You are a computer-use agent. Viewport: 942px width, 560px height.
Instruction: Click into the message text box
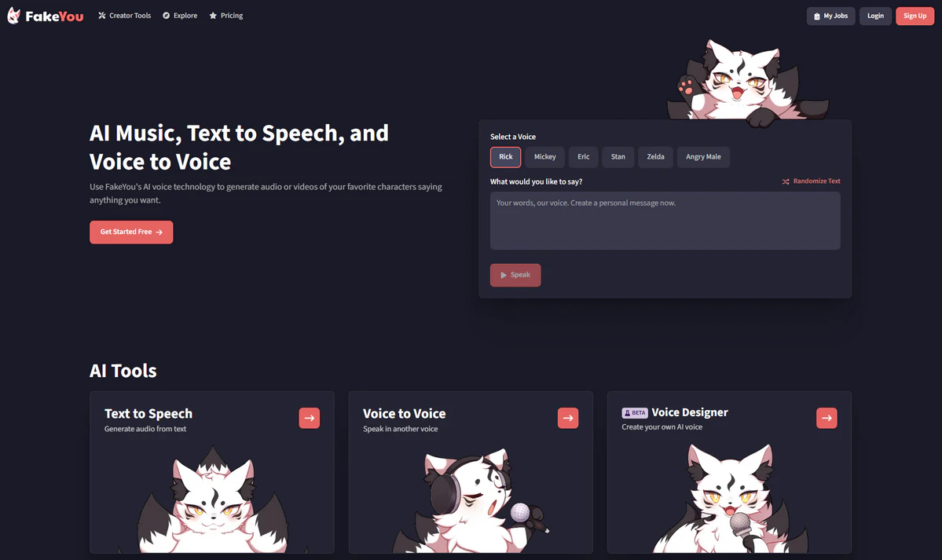point(665,221)
